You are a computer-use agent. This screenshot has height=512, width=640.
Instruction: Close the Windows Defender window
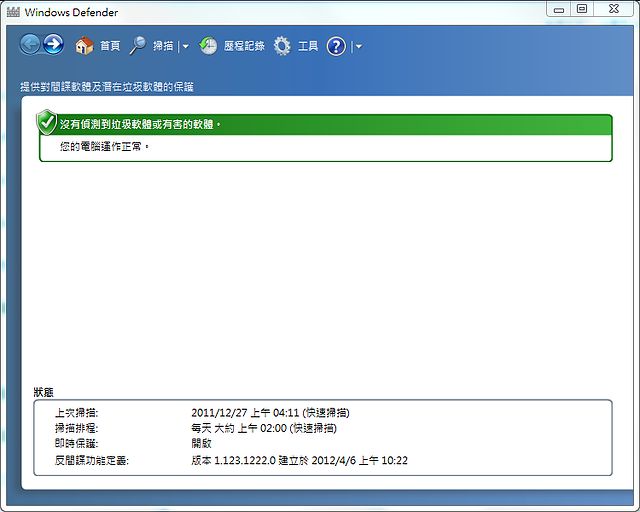tap(613, 9)
